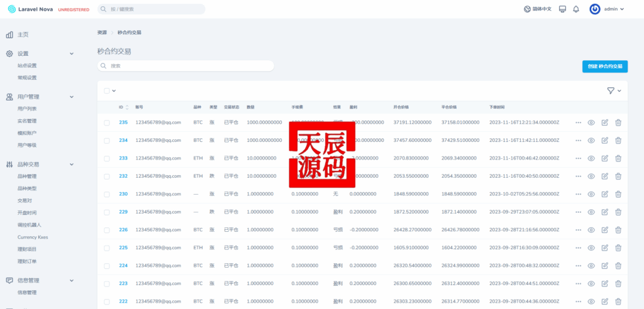Viewport: 644px width, 309px height.
Task: Open 品种管理 in sidebar
Action: click(27, 176)
